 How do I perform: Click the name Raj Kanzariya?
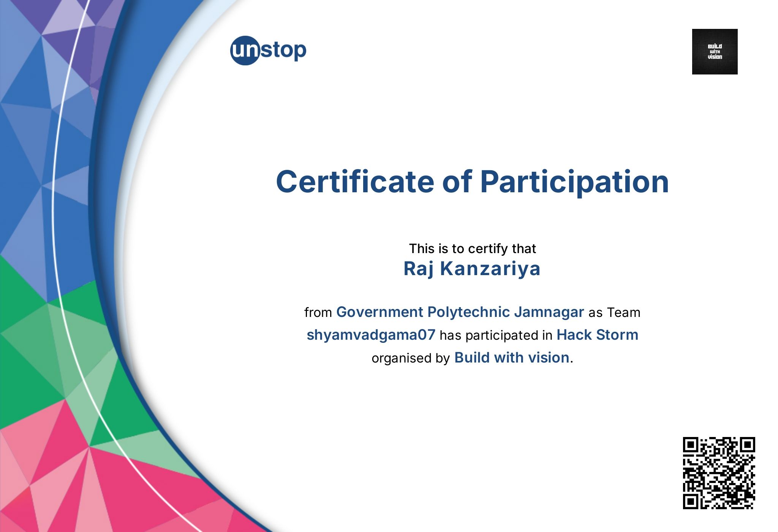[x=472, y=269]
